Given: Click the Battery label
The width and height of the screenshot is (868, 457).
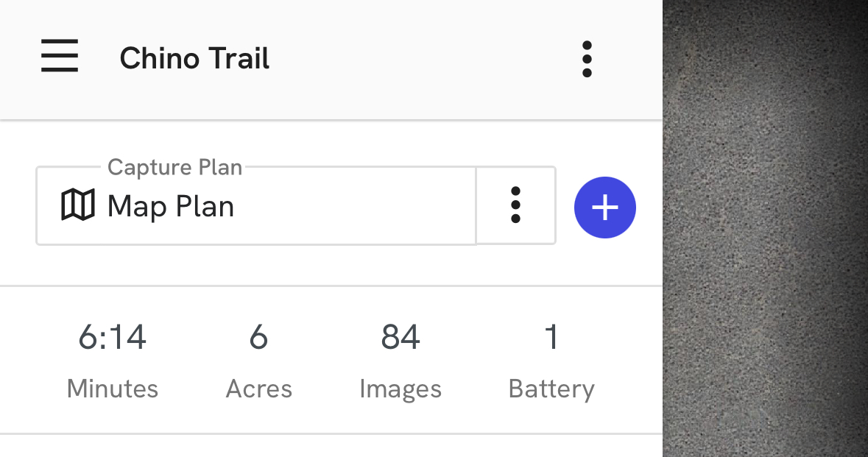Looking at the screenshot, I should (x=551, y=389).
